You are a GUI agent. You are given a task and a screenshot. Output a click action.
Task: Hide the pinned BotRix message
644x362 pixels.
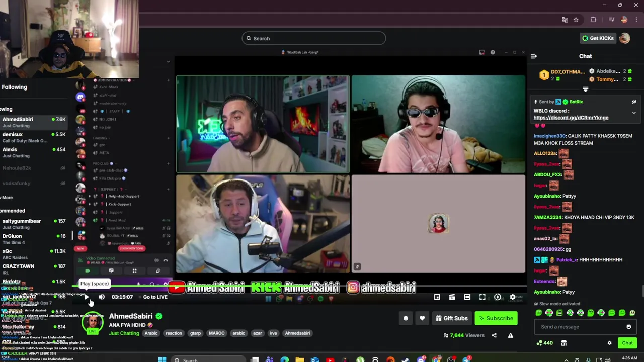click(x=634, y=102)
